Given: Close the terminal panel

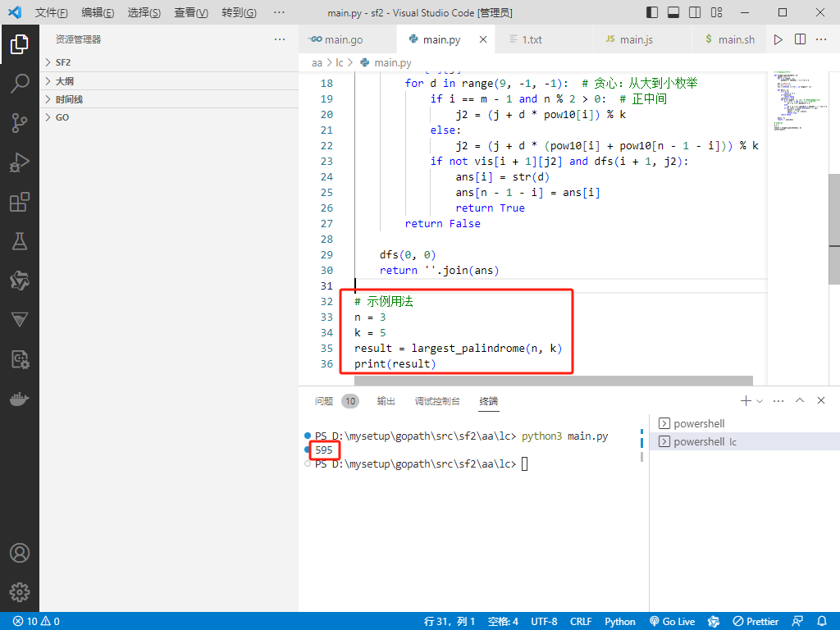Looking at the screenshot, I should click(x=820, y=400).
